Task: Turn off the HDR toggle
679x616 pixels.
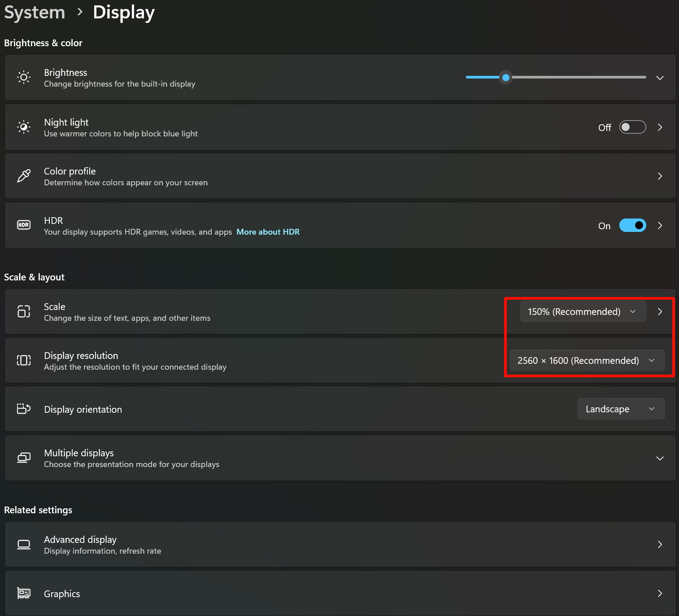Action: click(632, 225)
